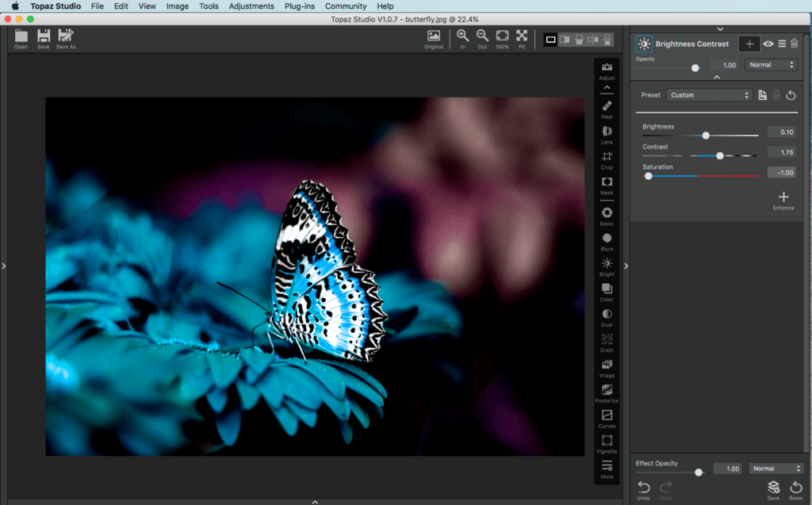Select the Mask tool

pyautogui.click(x=607, y=186)
